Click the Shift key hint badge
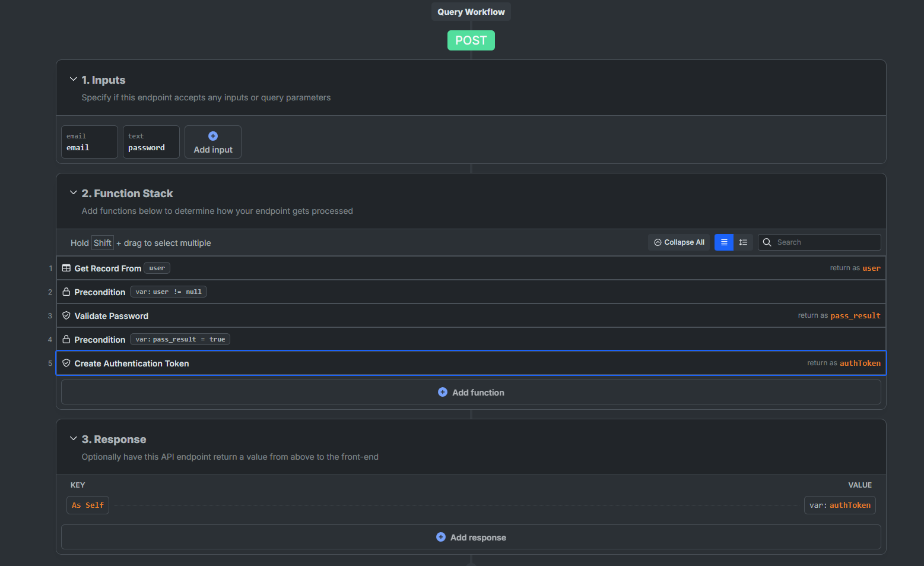 click(102, 243)
